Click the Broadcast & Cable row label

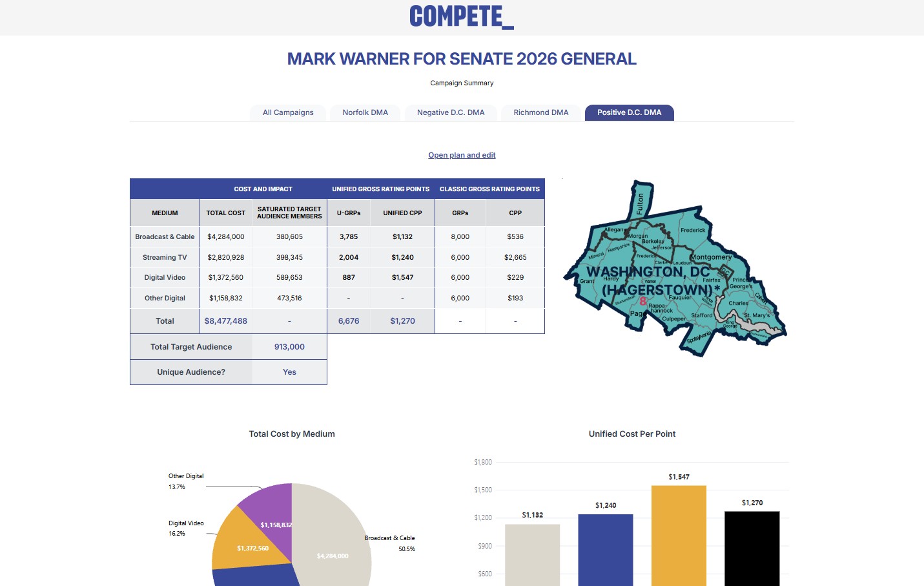pos(165,237)
